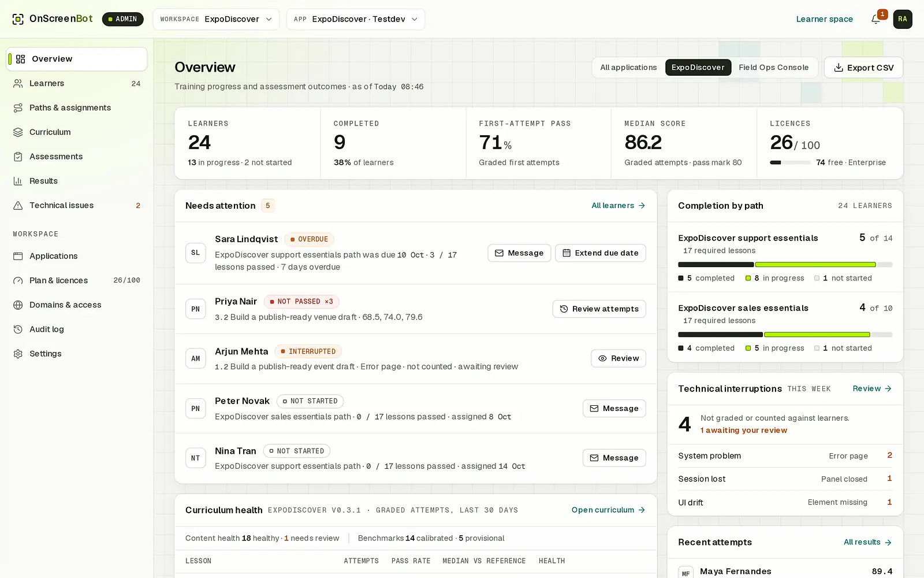This screenshot has height=578, width=924.
Task: Open the App ExpoDiscover · Testdev dropdown
Action: (x=356, y=19)
